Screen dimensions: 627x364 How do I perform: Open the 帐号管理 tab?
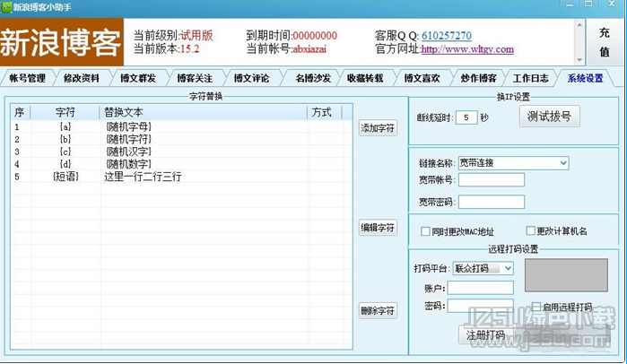point(28,78)
